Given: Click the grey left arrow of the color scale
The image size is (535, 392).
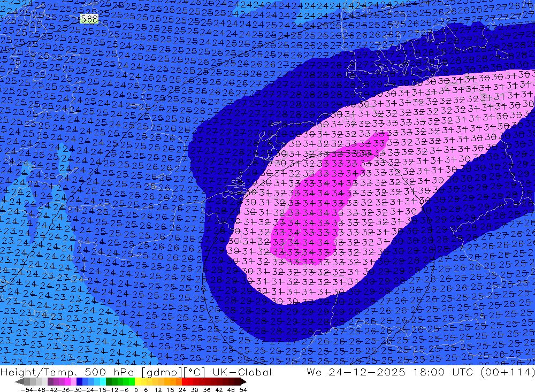Looking at the screenshot, I should pos(19,382).
